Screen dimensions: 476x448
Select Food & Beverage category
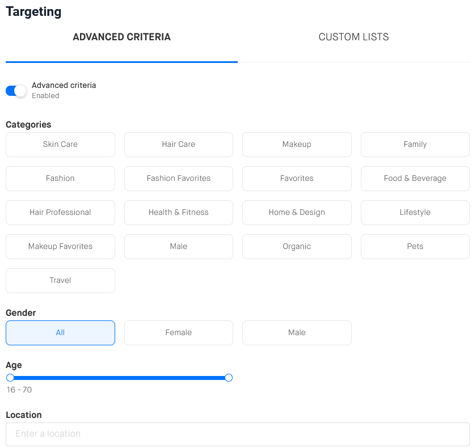415,179
